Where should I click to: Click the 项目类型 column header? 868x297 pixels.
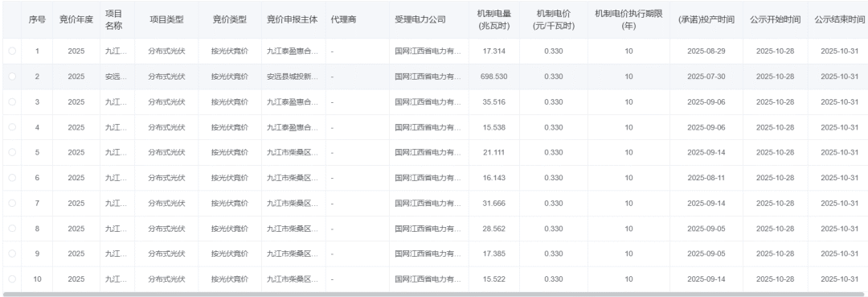click(166, 19)
